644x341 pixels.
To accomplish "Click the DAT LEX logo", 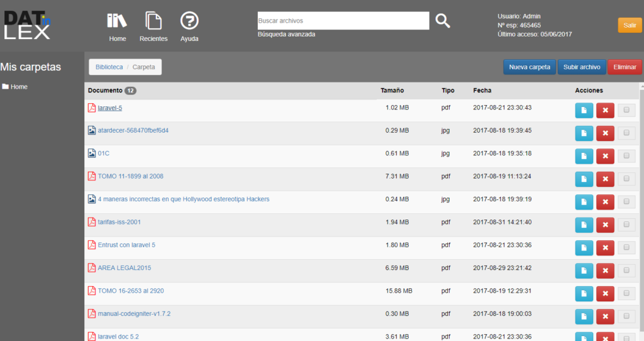I will pos(27,25).
